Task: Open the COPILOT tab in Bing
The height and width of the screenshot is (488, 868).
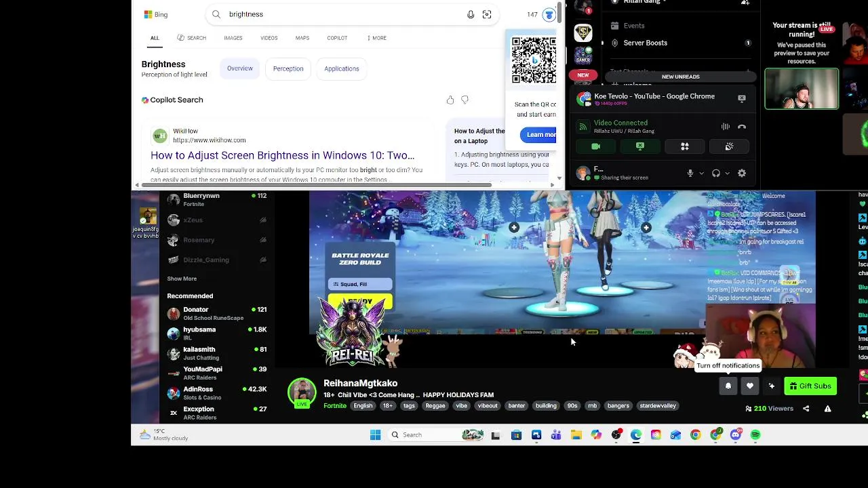Action: click(x=337, y=38)
